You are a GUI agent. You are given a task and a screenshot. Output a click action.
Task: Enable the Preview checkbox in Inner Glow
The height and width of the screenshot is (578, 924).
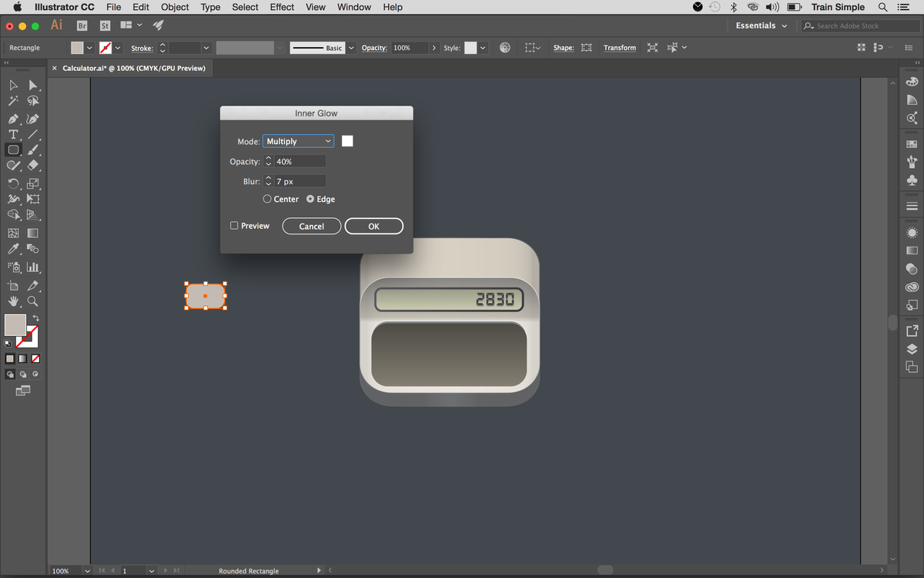coord(233,225)
